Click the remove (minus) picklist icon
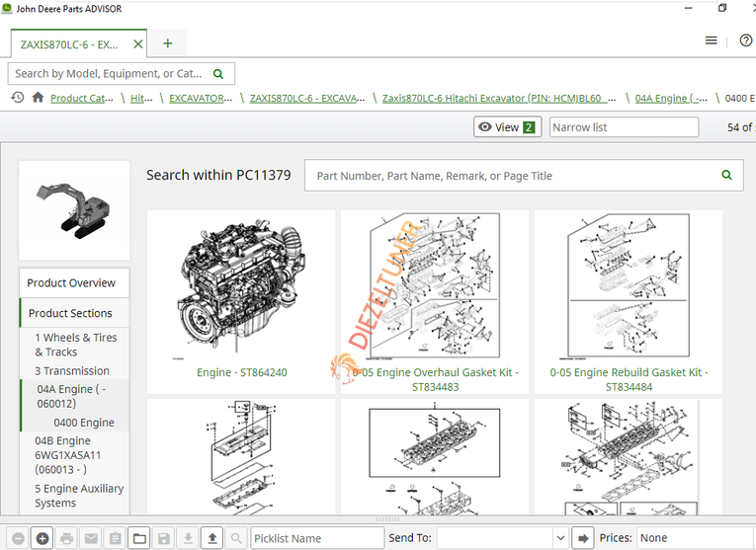Viewport: 756px width, 550px height. click(19, 538)
